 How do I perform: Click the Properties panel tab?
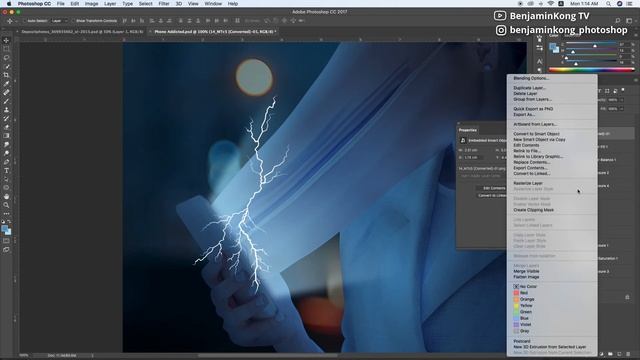[468, 130]
